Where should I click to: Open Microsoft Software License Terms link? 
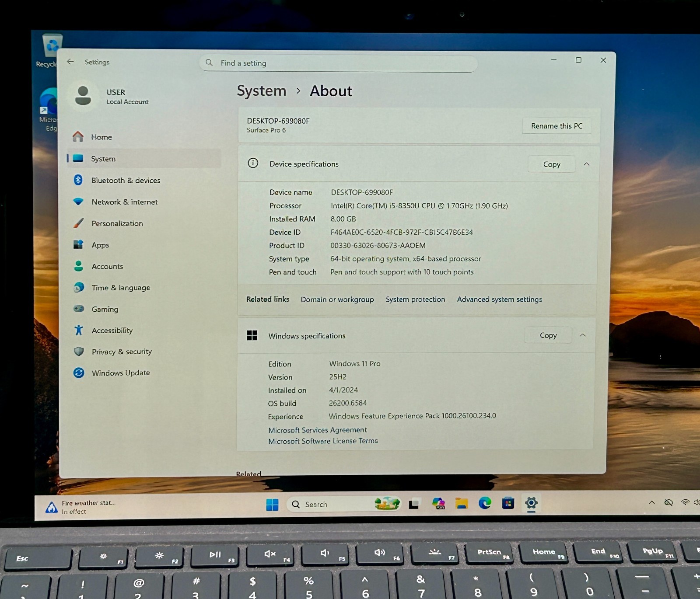pos(323,441)
